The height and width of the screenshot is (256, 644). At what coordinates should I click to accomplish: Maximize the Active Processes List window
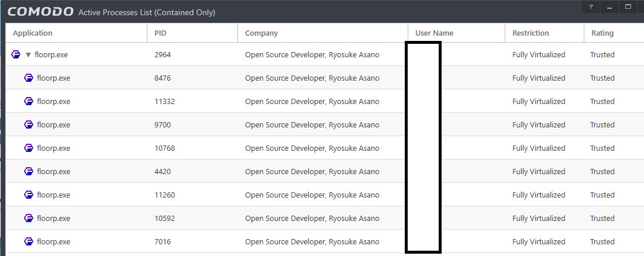click(628, 7)
